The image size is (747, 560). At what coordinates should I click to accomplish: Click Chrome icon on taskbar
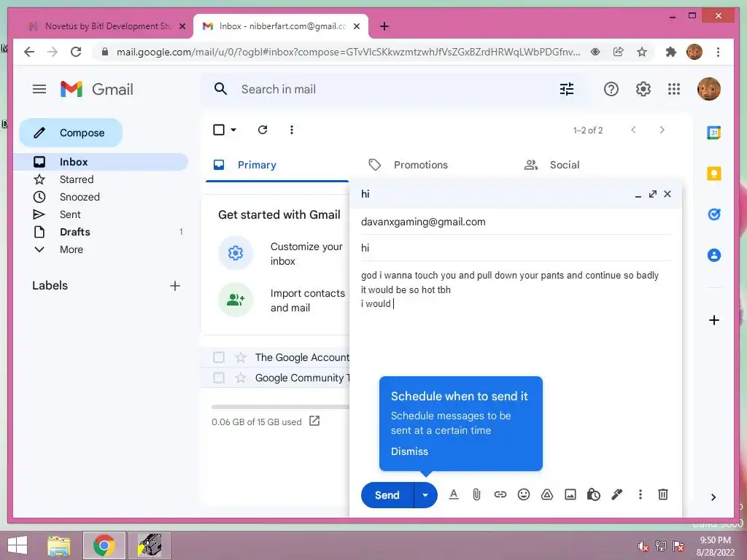tap(104, 545)
